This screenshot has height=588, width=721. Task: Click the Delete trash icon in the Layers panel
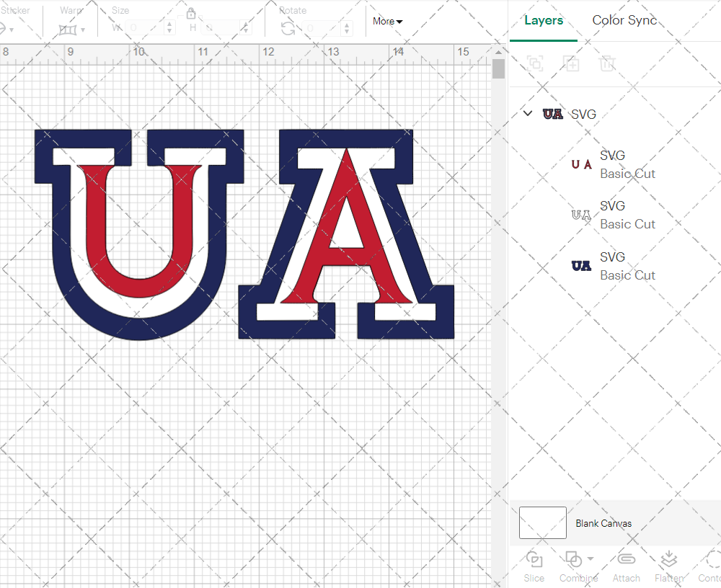tap(608, 63)
